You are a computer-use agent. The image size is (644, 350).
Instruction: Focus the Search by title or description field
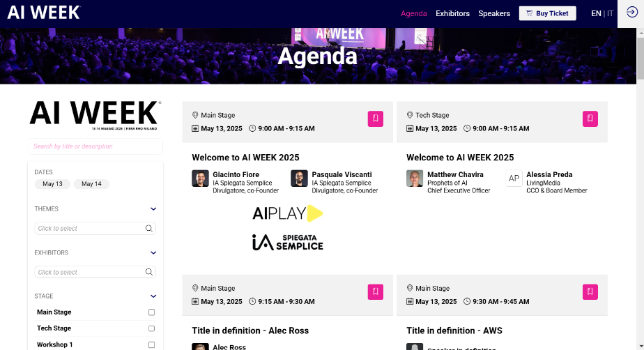(x=95, y=146)
